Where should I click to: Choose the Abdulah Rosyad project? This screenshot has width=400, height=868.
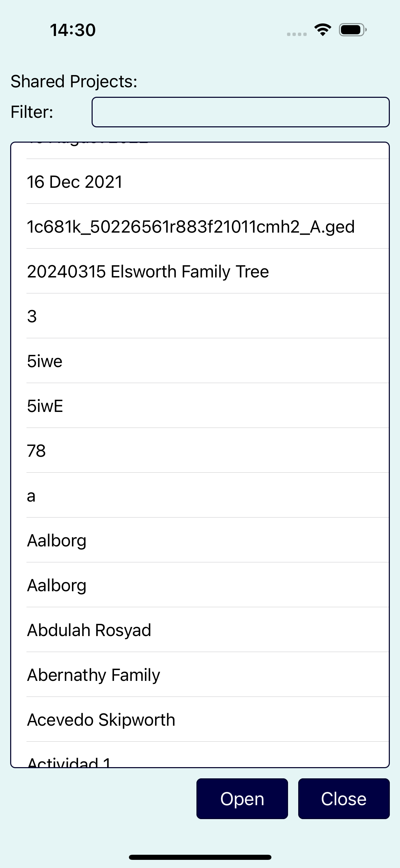tap(208, 630)
